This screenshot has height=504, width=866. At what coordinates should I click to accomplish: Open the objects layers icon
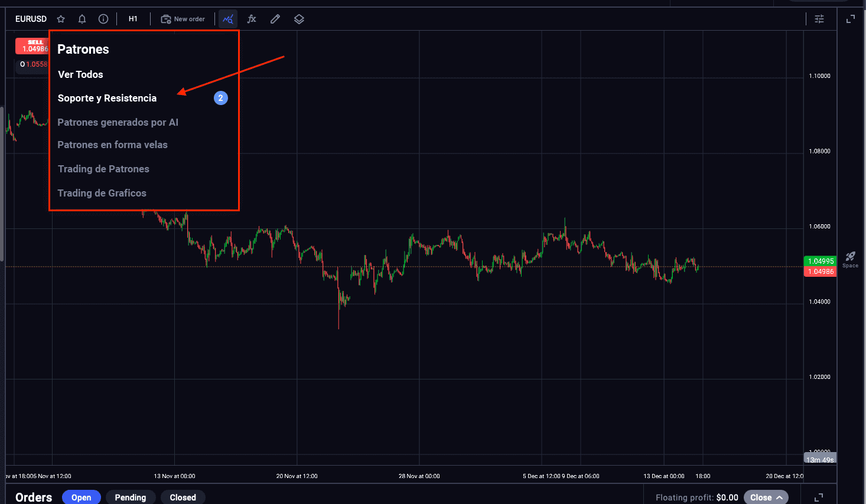298,19
